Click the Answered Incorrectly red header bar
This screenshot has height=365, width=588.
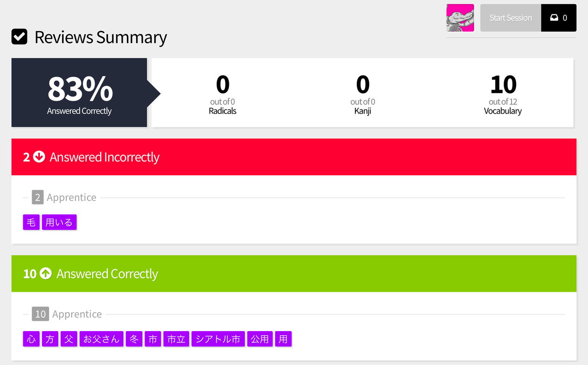pos(294,157)
